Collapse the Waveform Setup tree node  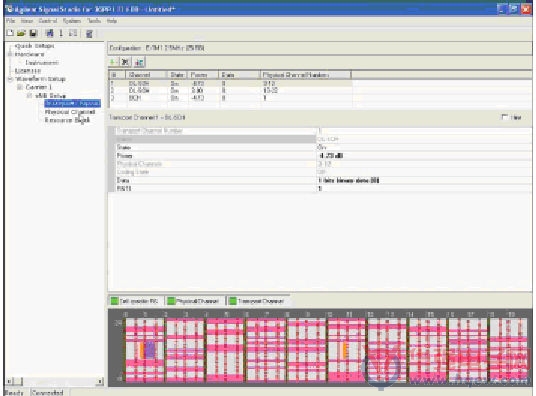[x=10, y=79]
